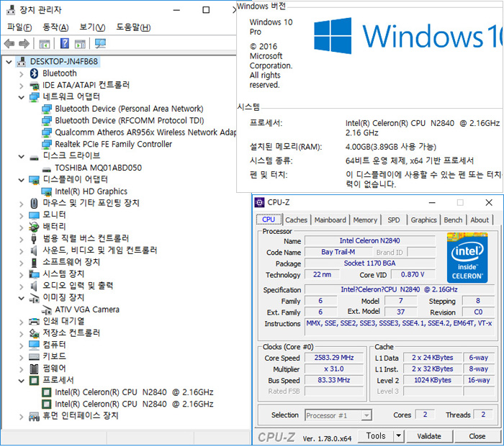Switch to the Mainboard tab in CPU-Z

pos(330,220)
